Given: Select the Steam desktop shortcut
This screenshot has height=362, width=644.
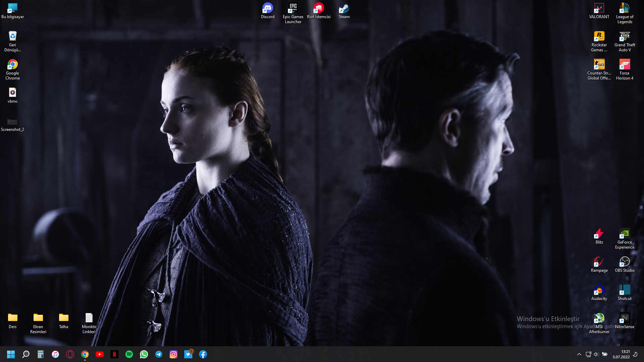Looking at the screenshot, I should [344, 11].
